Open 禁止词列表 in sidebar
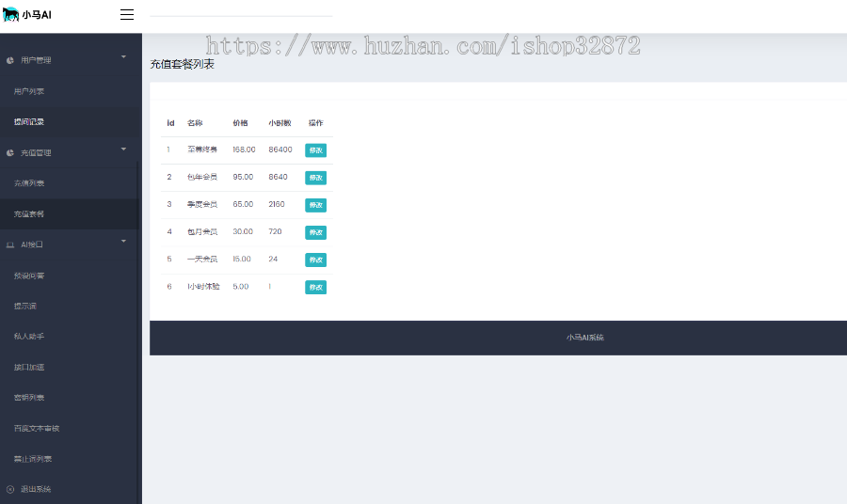Viewport: 847px width, 504px height. point(33,459)
